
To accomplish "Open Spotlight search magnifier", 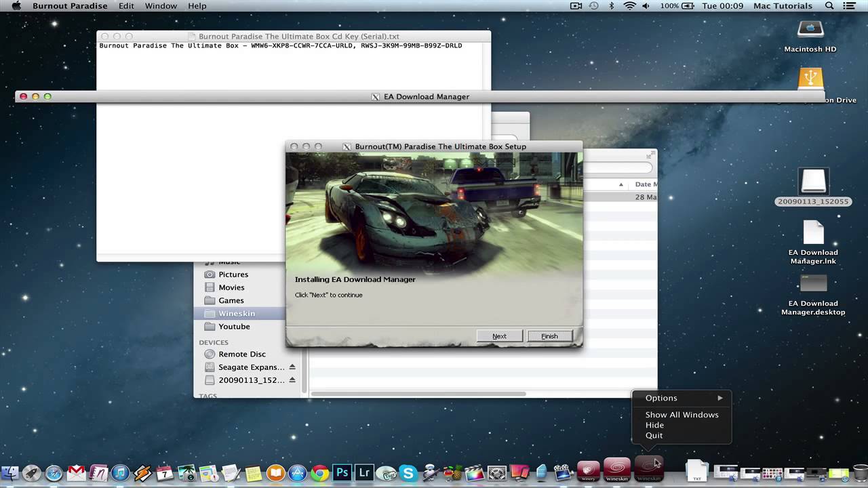I will pos(829,6).
